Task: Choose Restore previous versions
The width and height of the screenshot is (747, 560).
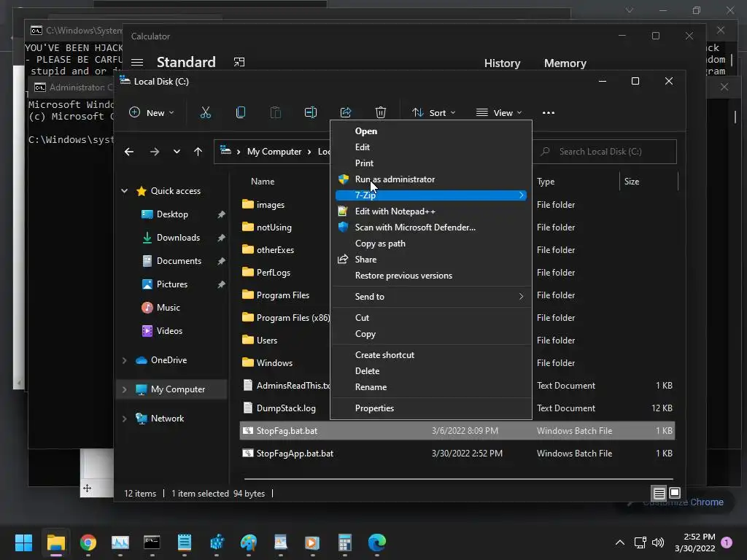Action: [x=431, y=276]
